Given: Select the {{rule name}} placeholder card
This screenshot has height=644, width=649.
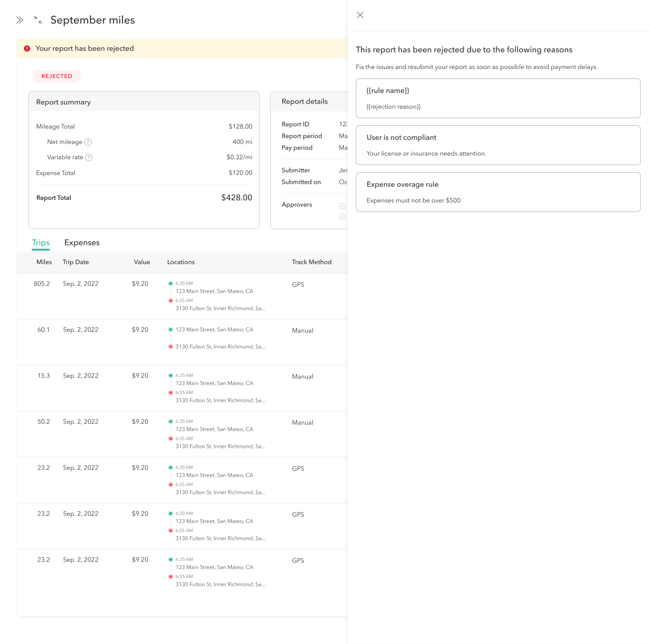Looking at the screenshot, I should click(x=498, y=98).
